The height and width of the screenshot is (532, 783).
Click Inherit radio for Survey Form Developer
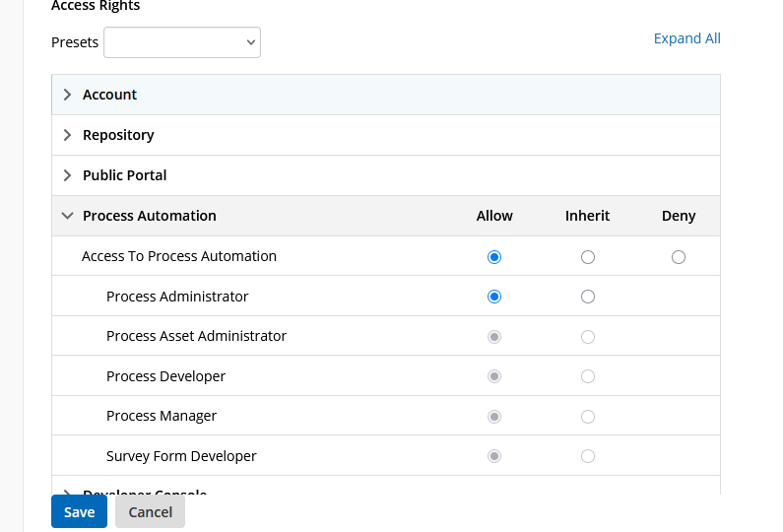(588, 456)
